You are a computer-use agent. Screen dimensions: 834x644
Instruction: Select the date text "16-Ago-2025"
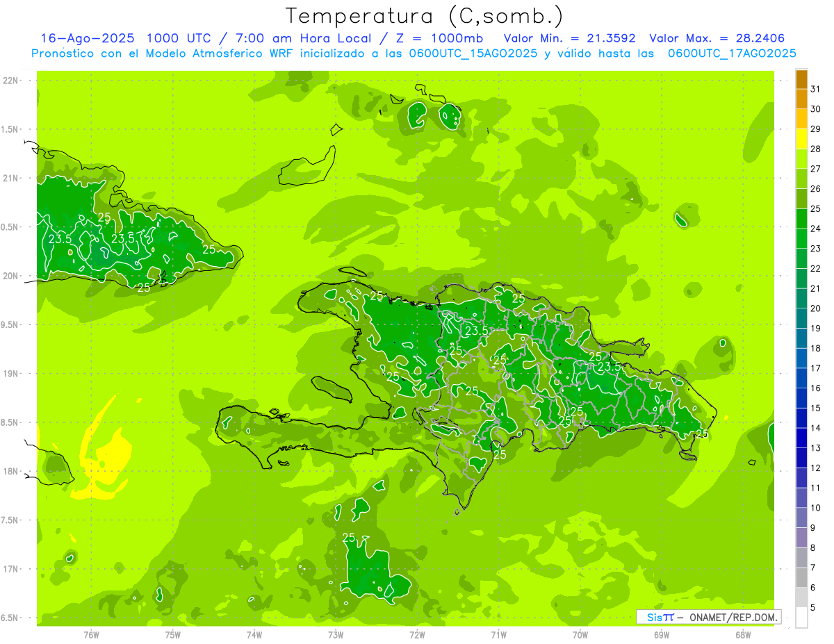[x=88, y=38]
